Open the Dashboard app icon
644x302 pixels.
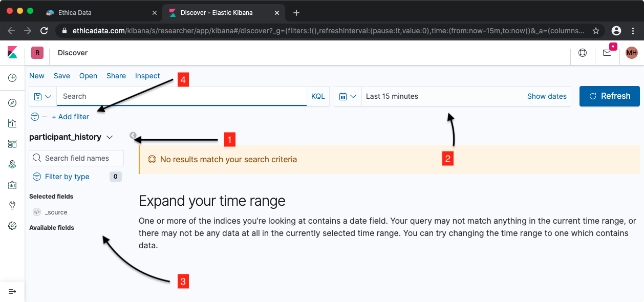(12, 144)
